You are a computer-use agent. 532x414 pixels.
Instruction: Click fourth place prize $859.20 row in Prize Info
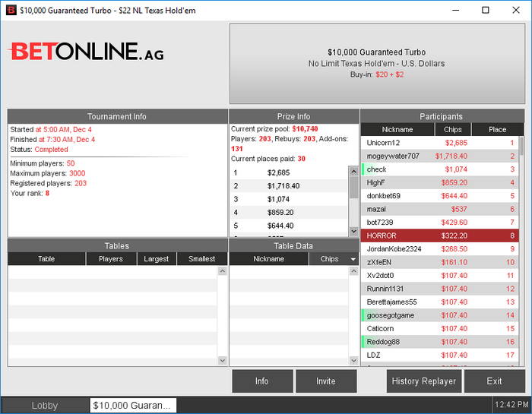tap(289, 212)
